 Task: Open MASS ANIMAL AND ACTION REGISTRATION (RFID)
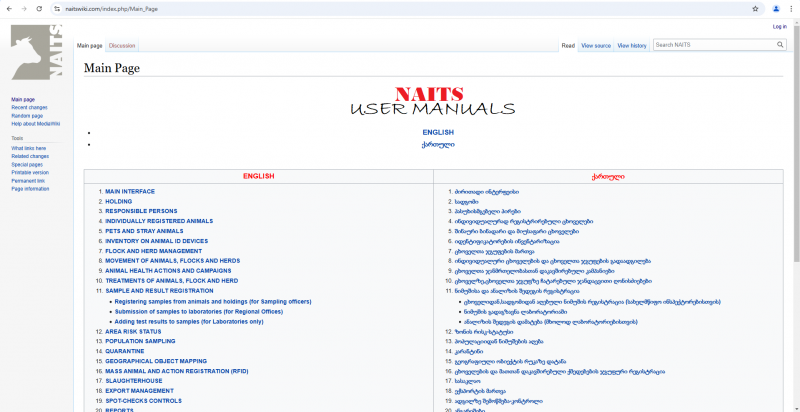pos(177,371)
